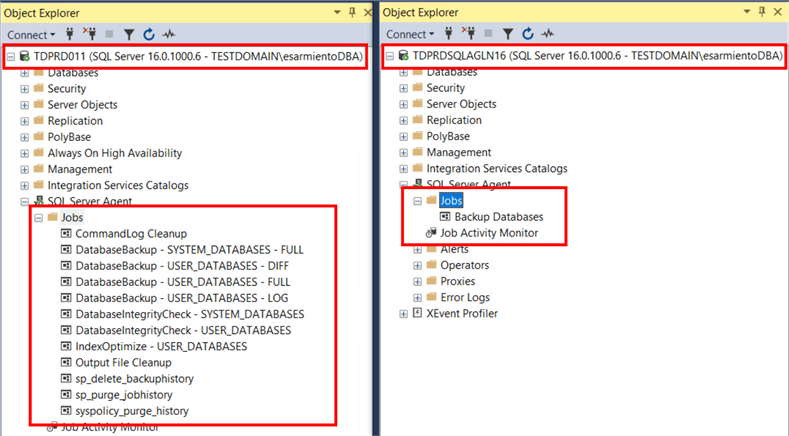Image resolution: width=789 pixels, height=436 pixels.
Task: Select Management folder in left panel
Action: [x=80, y=169]
